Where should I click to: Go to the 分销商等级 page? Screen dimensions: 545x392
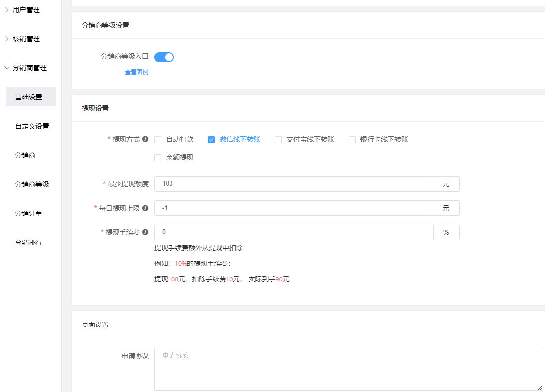(32, 184)
